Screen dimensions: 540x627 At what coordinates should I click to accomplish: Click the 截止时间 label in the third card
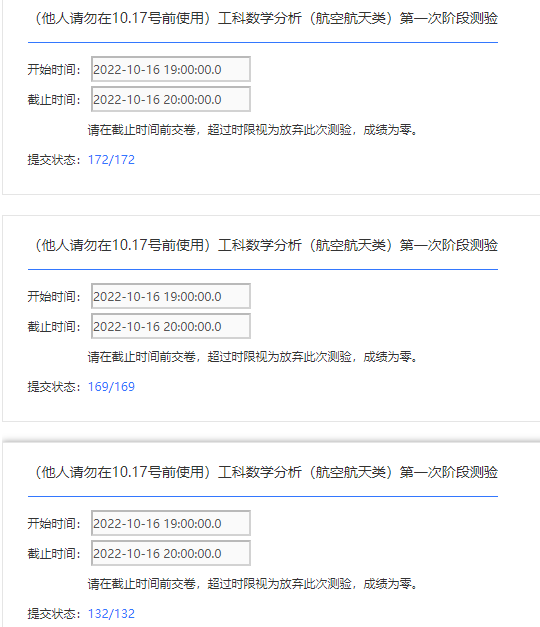[x=54, y=553]
